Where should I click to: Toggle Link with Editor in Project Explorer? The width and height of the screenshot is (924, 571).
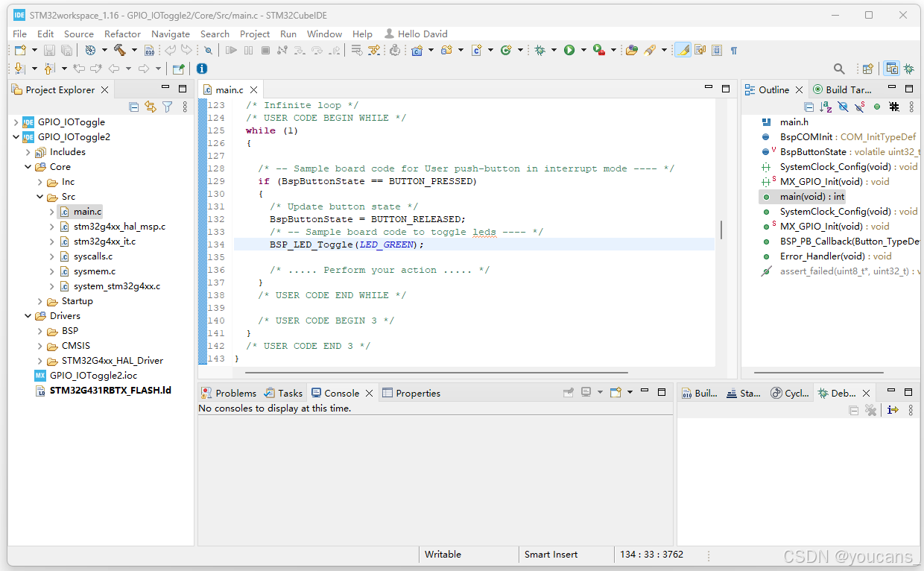coord(151,107)
